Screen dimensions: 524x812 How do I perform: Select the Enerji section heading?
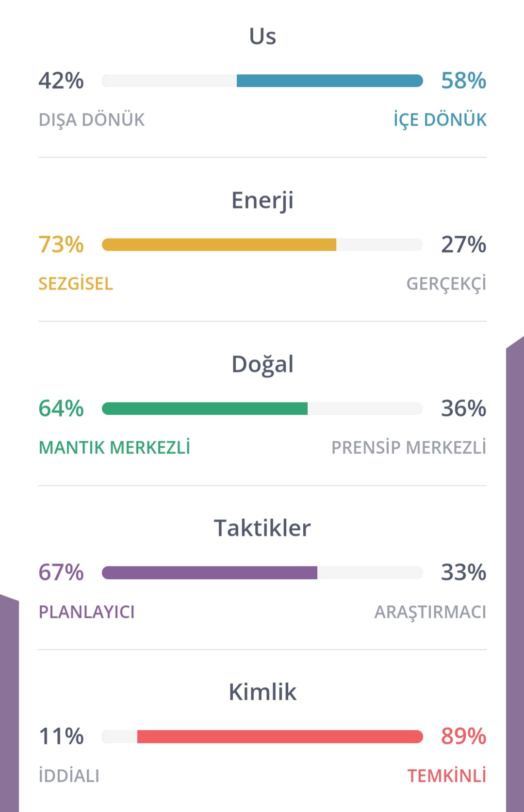(262, 201)
